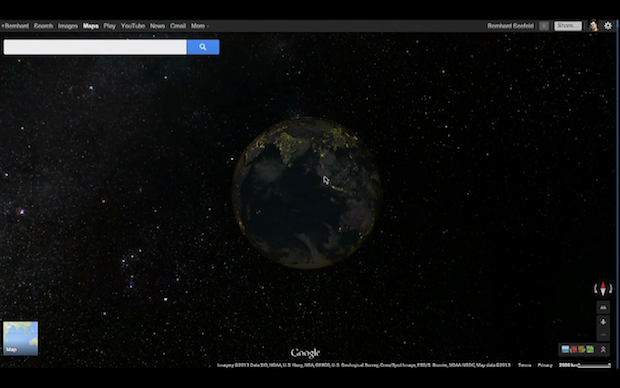The image size is (620, 388).
Task: Open the settings gear icon
Action: (608, 26)
